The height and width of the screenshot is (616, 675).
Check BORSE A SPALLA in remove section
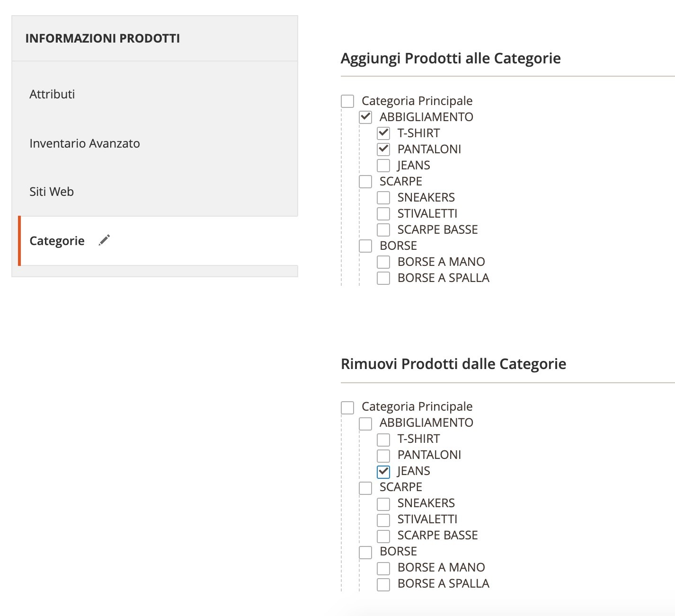pos(383,584)
